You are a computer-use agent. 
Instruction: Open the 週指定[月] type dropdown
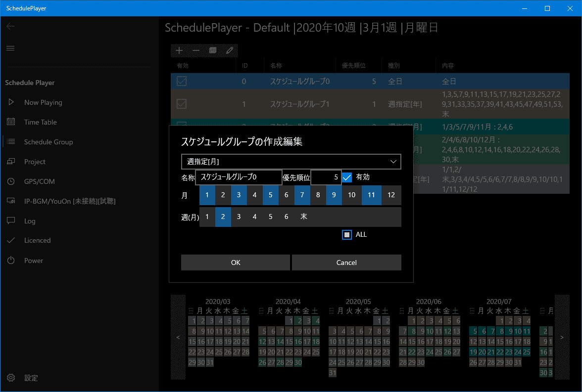(x=291, y=162)
